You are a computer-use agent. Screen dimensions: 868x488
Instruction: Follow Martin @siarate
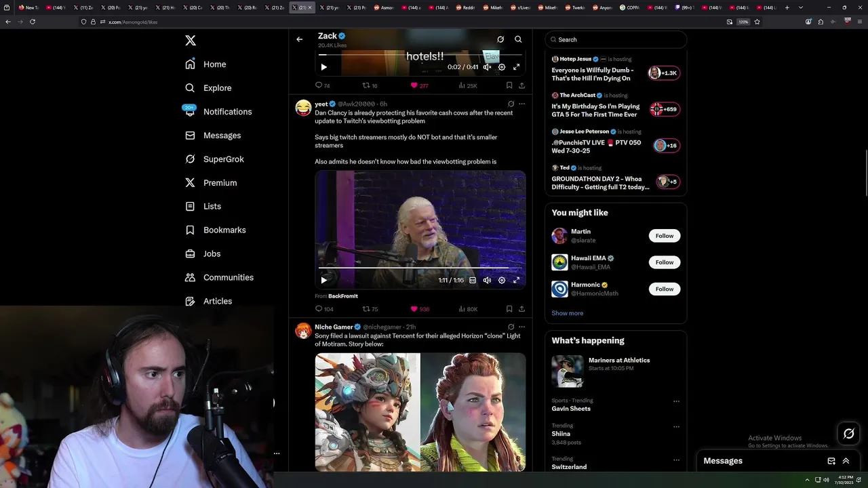(665, 236)
